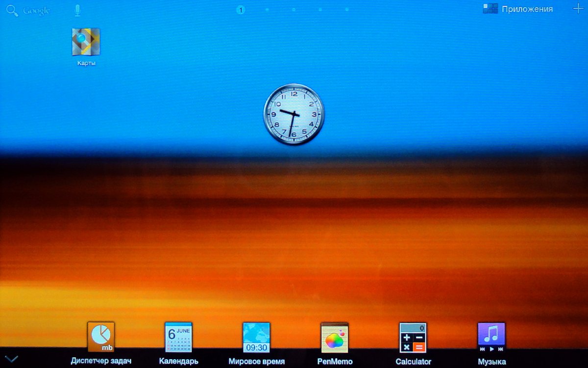The image size is (588, 368).
Task: Switch to the third home screen page dot
Action: (x=294, y=9)
